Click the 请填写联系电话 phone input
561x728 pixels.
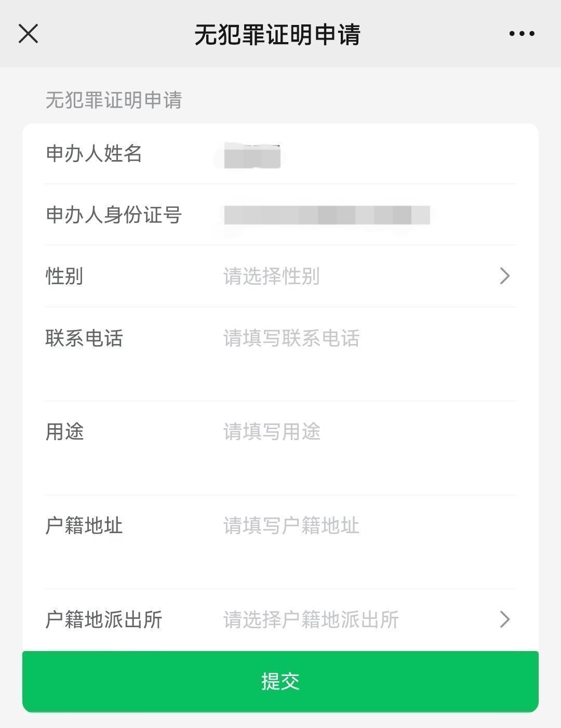[x=291, y=339]
